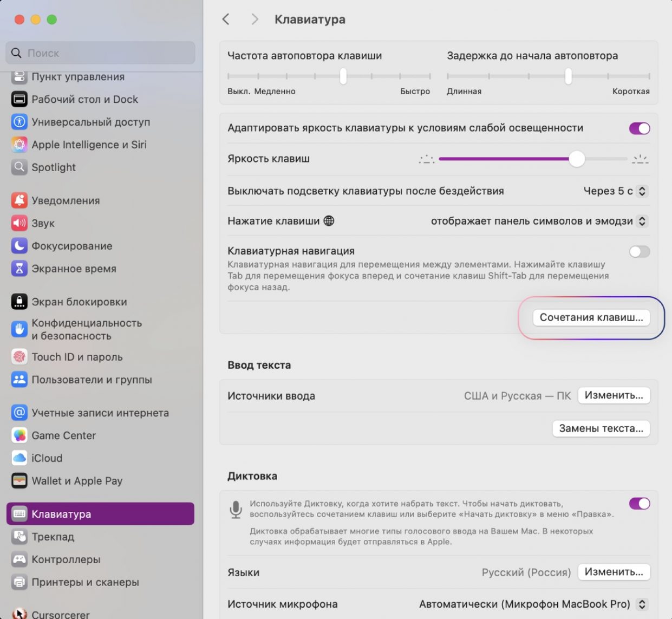
Task: Click the Сочетания клавиш… button
Action: click(x=591, y=317)
